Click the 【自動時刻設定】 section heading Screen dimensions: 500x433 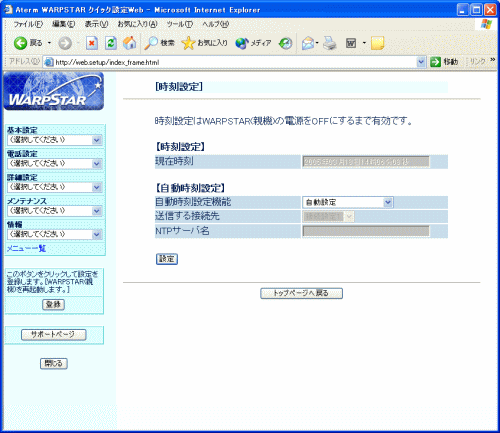click(190, 188)
